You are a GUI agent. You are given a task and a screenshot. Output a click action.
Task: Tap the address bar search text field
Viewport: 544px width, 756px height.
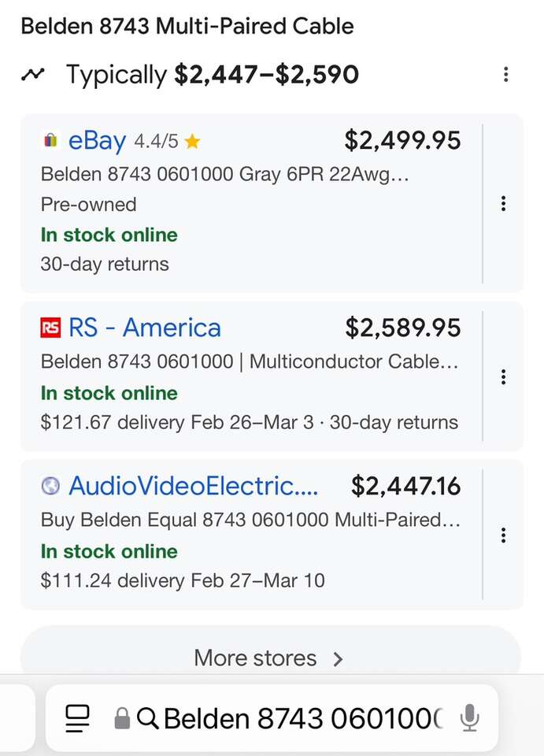pos(303,717)
